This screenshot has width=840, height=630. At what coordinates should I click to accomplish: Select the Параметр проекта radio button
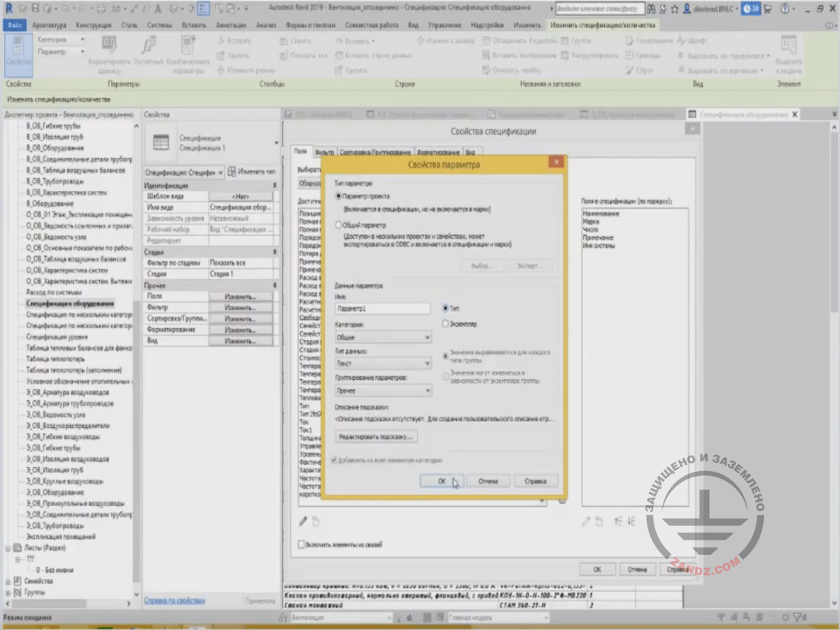[x=339, y=197]
